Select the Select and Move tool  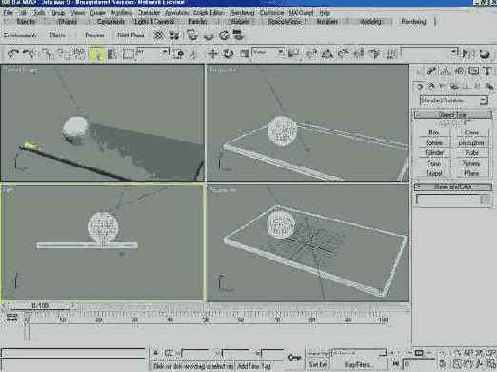click(x=212, y=53)
